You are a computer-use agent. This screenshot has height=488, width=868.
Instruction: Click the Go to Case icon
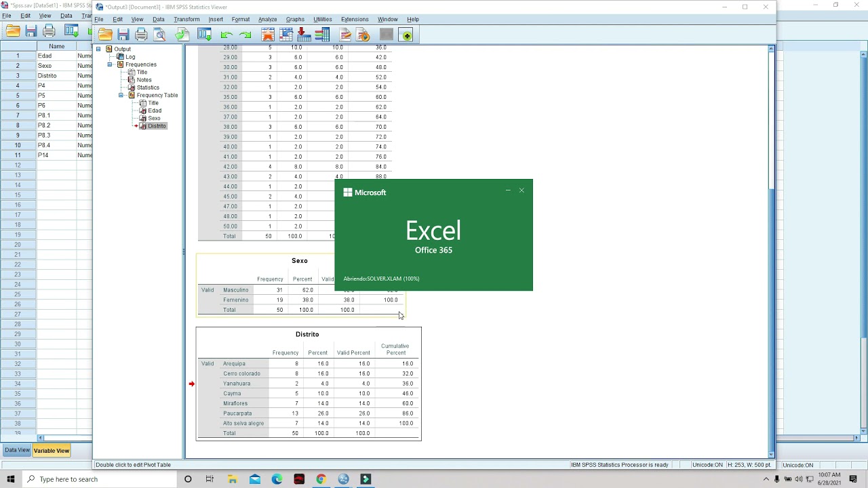285,35
